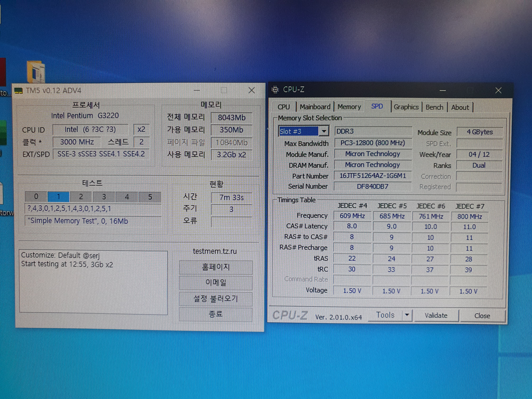Click the JEDEC #4 voltage 1.50 V
532x399 pixels.
click(x=352, y=291)
